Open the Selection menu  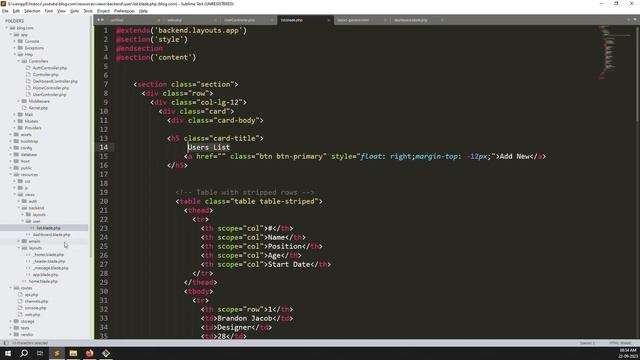(x=32, y=11)
